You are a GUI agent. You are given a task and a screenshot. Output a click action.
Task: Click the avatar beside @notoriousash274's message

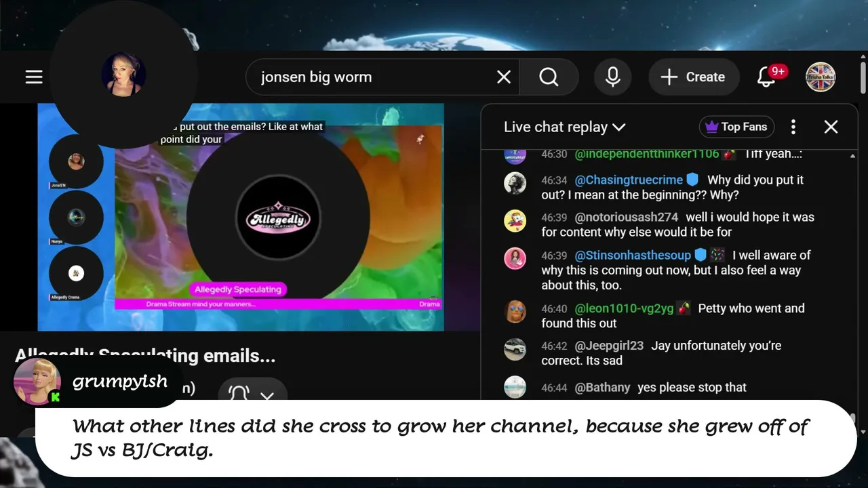click(515, 221)
